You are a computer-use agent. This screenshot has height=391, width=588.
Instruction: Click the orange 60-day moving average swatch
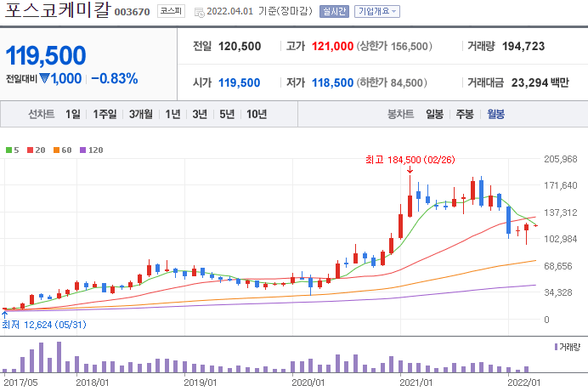[57, 150]
